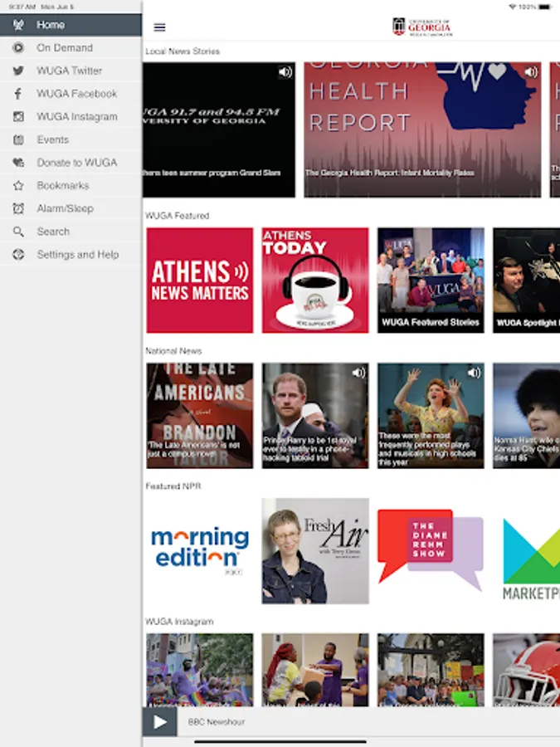This screenshot has height=747, width=560.
Task: Tap the WUGA Featured section heading
Action: 178,216
